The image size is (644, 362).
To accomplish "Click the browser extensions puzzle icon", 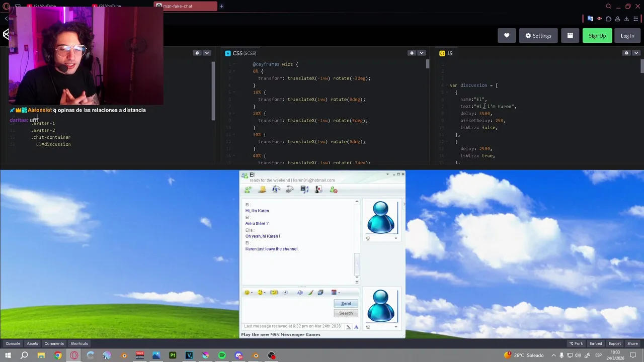I will point(609,19).
